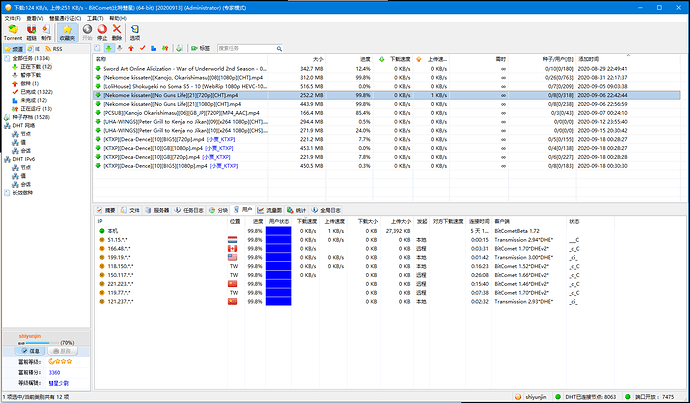Open the View (查看) menu
The image size is (690, 403).
tap(35, 18)
